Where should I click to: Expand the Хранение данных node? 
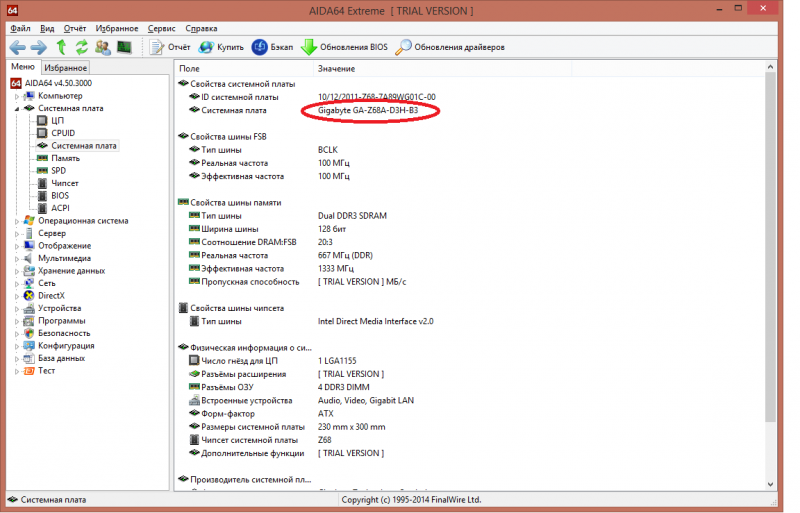[x=17, y=271]
